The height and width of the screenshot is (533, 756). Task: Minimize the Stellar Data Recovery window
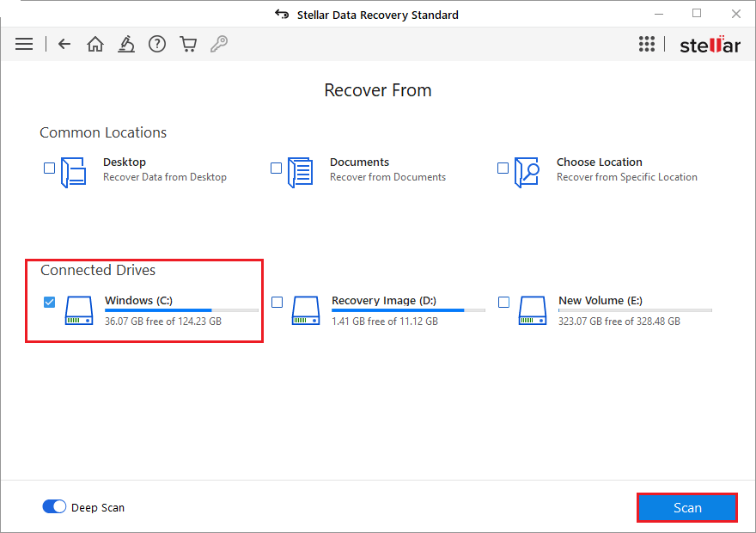click(x=659, y=14)
